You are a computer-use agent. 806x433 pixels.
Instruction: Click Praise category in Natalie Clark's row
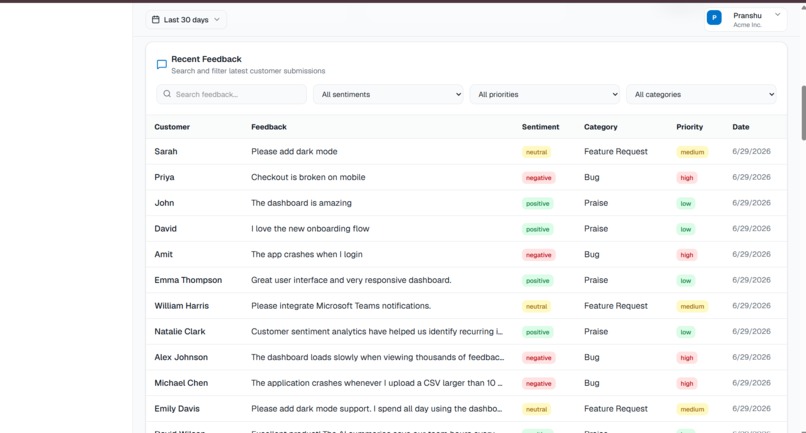point(596,332)
